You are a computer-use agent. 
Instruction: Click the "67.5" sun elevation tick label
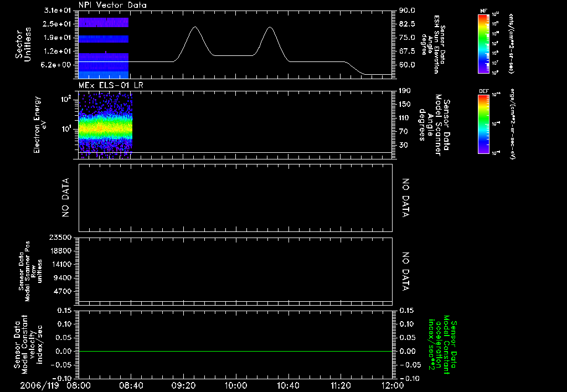[407, 51]
